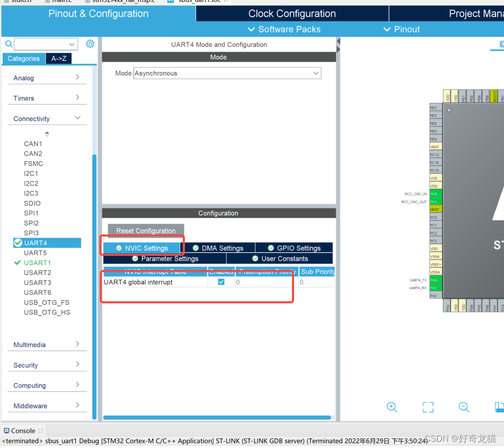The width and height of the screenshot is (504, 448).
Task: Select the Categories view tab
Action: (x=24, y=58)
